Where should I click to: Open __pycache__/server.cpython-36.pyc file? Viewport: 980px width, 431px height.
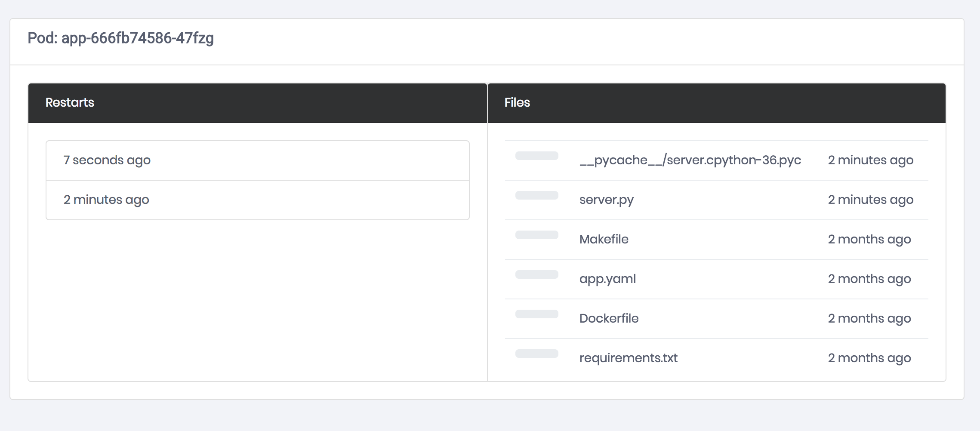click(x=690, y=160)
